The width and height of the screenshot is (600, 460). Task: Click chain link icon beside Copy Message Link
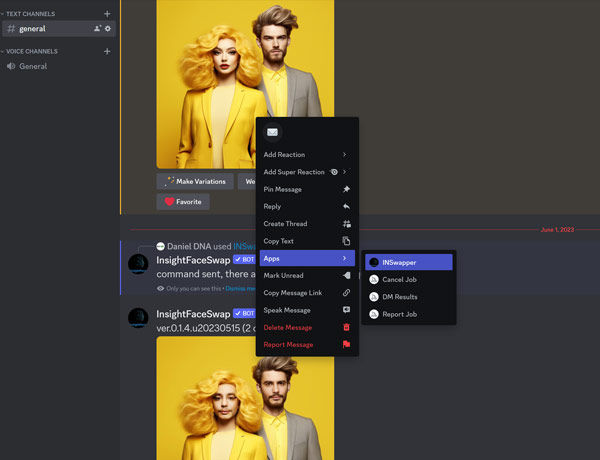[x=346, y=293]
